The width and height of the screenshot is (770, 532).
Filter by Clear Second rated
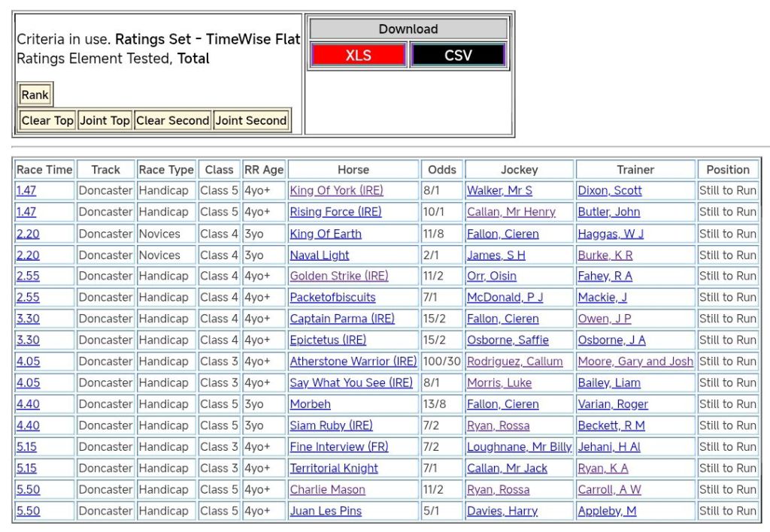coord(172,120)
